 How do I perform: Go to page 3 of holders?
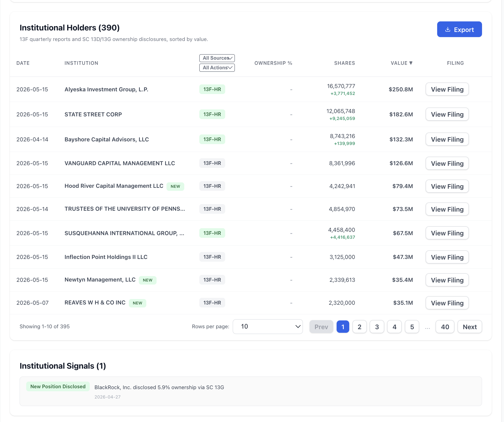pyautogui.click(x=377, y=327)
